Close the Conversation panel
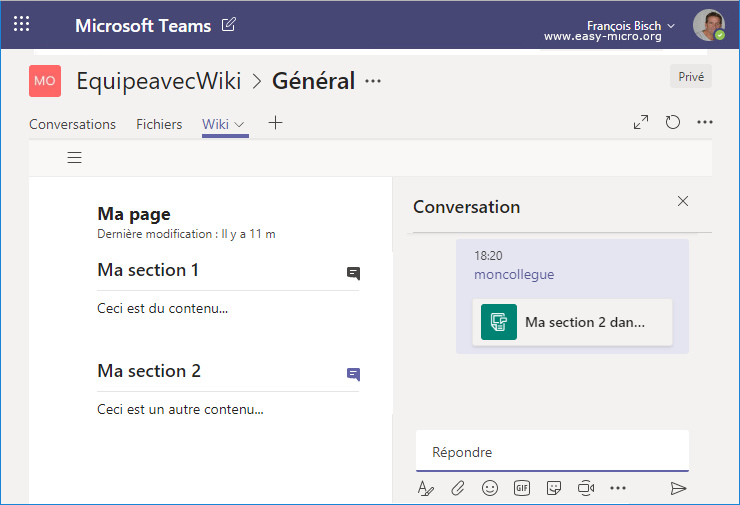 click(x=683, y=201)
